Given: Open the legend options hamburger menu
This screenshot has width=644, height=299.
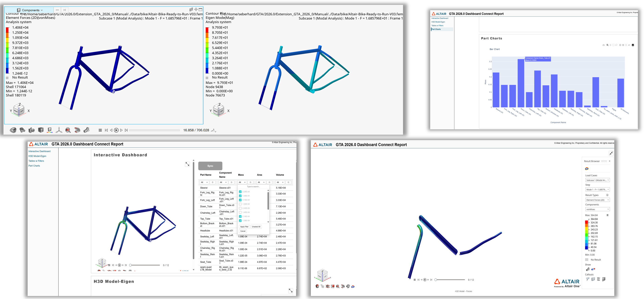Looking at the screenshot, I should coord(607,215).
